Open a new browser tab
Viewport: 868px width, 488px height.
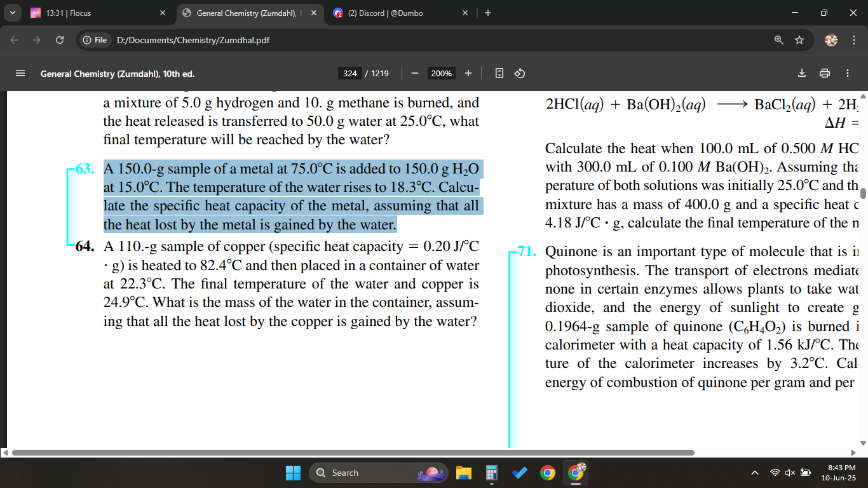487,13
